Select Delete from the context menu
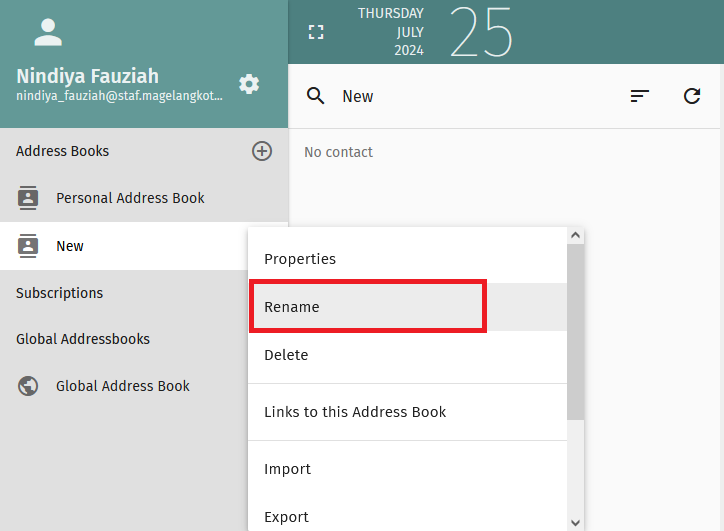 [286, 355]
